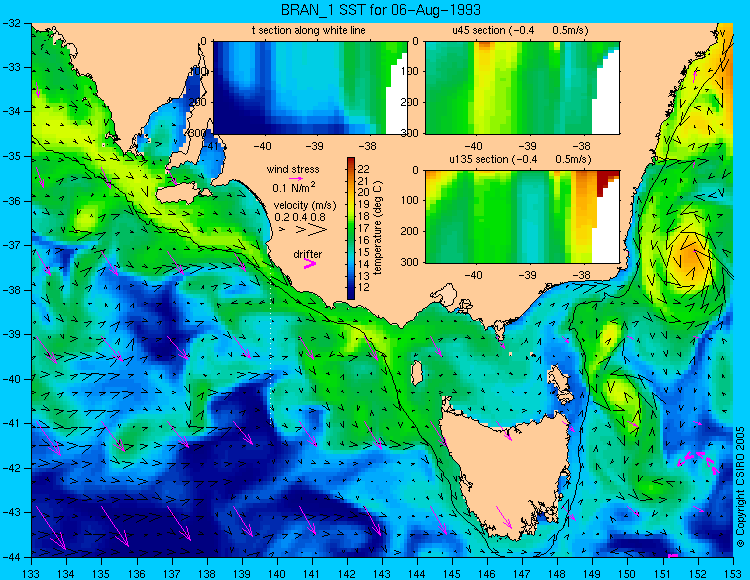The image size is (750, 580).
Task: Open the u45 section inset plot
Action: (522, 88)
